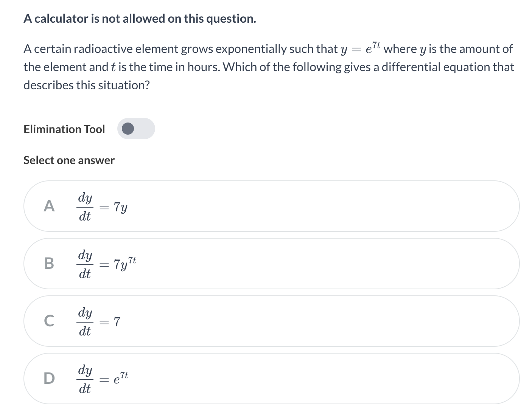
Task: Click the Elimination Tool label text
Action: click(x=64, y=129)
